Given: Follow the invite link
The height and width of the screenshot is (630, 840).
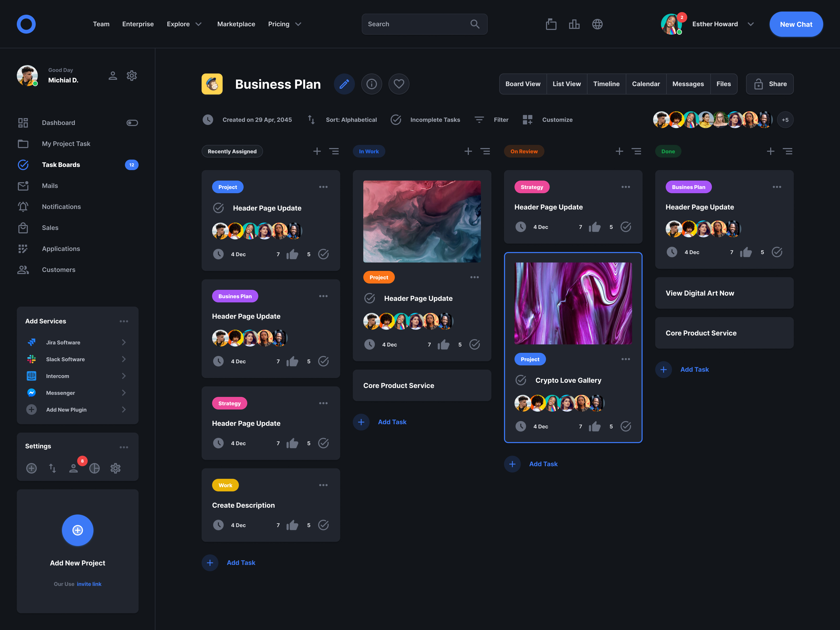Looking at the screenshot, I should click(89, 584).
